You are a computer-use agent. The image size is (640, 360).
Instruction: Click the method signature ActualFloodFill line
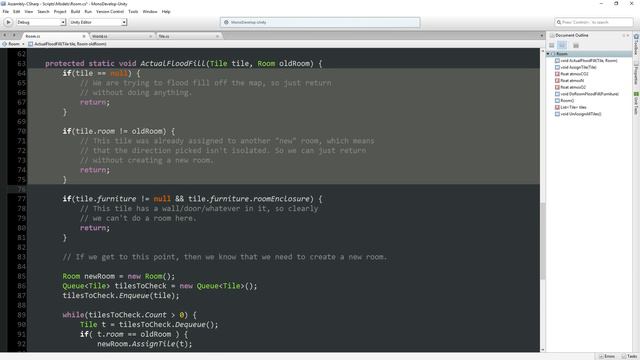pos(184,64)
